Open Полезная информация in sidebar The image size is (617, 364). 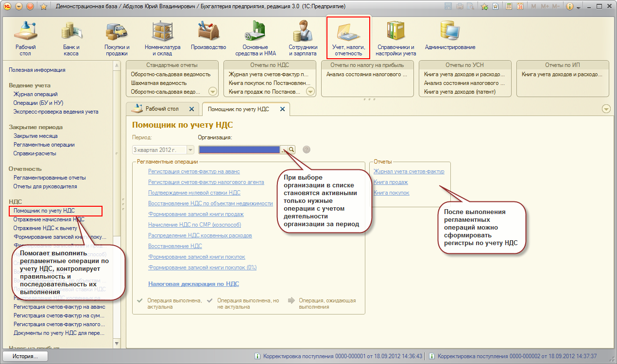(37, 70)
